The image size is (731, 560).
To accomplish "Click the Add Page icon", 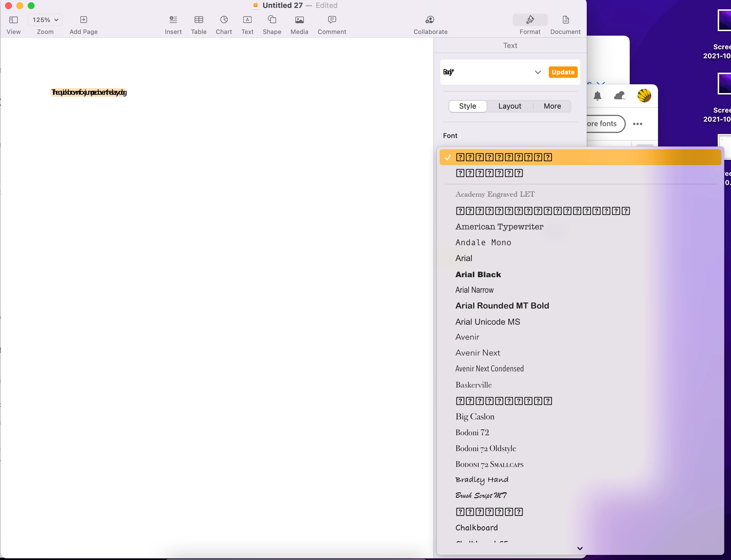I will click(83, 20).
